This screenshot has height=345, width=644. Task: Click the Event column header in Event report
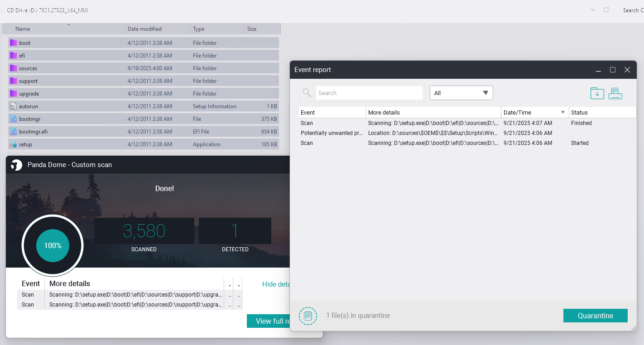tap(332, 112)
